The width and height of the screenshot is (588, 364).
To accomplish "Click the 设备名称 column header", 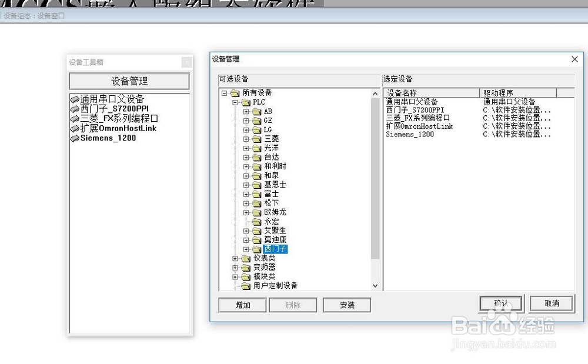I will coord(432,93).
